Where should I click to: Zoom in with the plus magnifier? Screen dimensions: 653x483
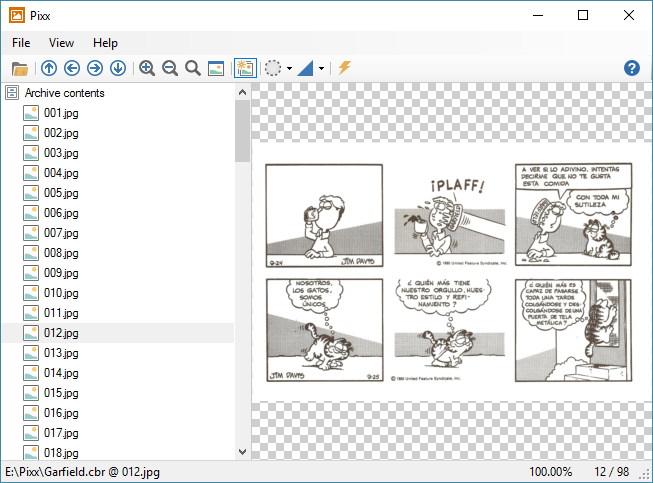pos(147,68)
